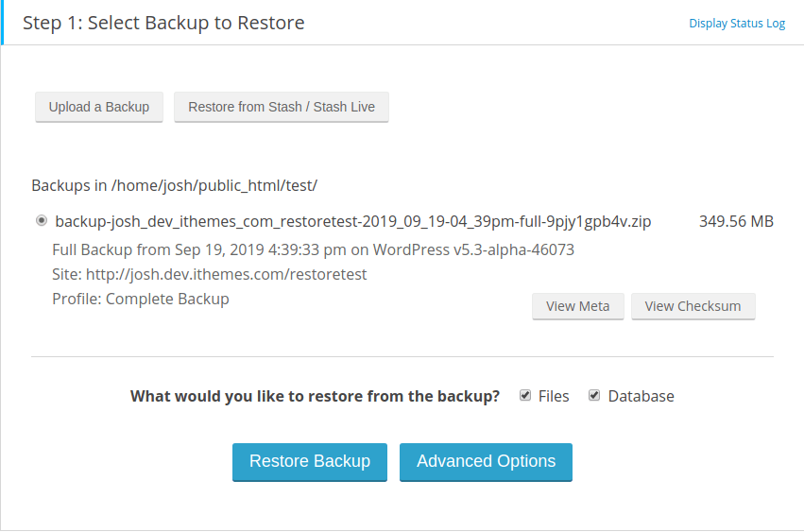Select the backup zip radio button
The image size is (804, 532).
click(42, 220)
